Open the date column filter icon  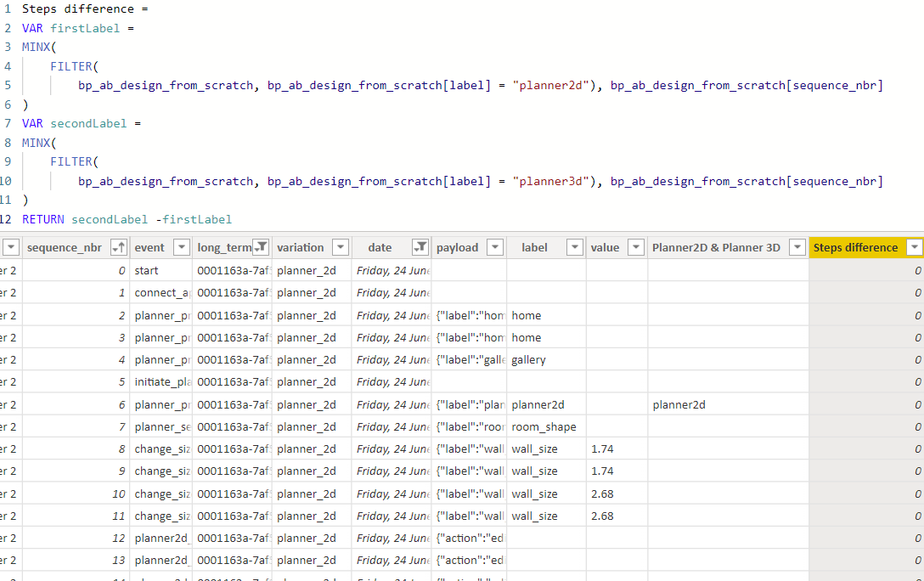420,247
